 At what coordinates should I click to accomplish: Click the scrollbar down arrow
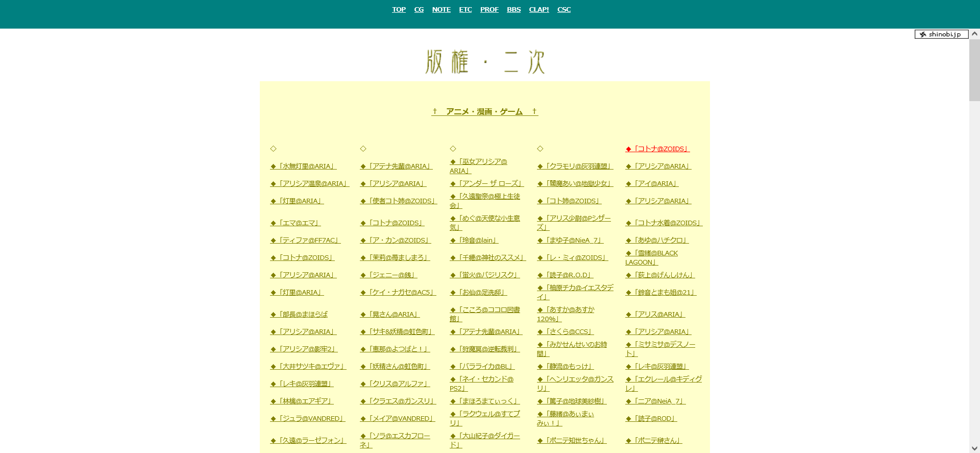click(974, 448)
